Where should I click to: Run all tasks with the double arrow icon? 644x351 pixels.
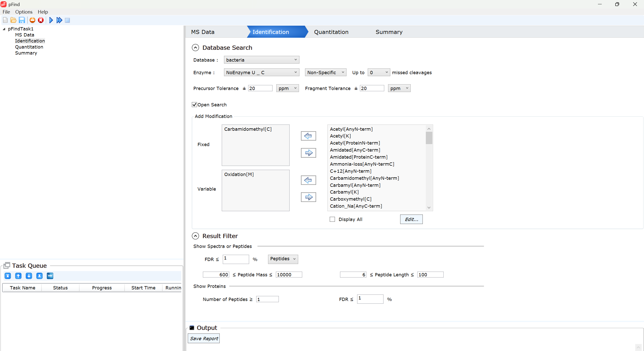pyautogui.click(x=59, y=20)
